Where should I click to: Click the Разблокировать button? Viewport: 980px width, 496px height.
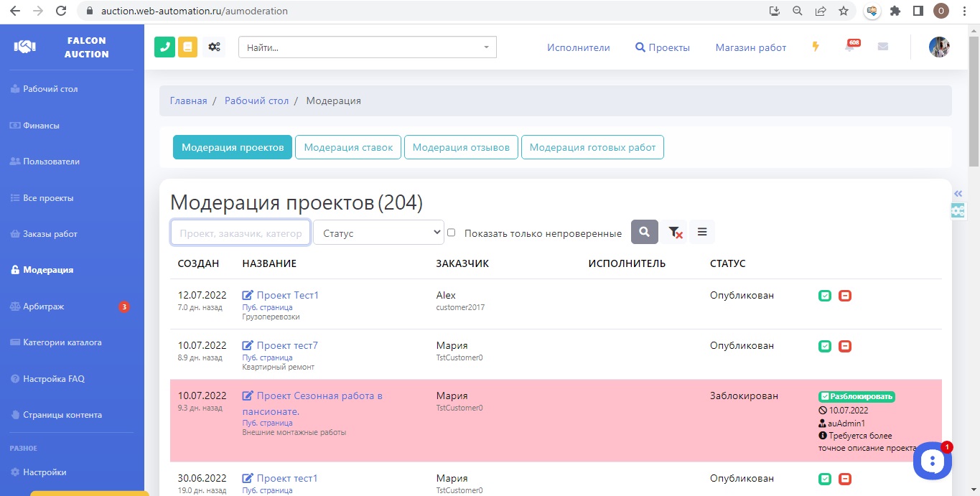[857, 396]
